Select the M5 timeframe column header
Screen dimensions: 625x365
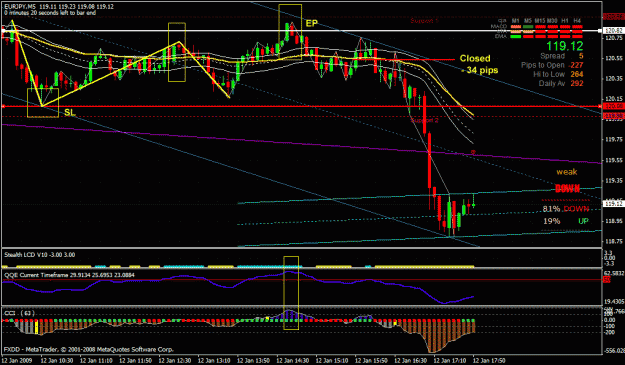(528, 21)
